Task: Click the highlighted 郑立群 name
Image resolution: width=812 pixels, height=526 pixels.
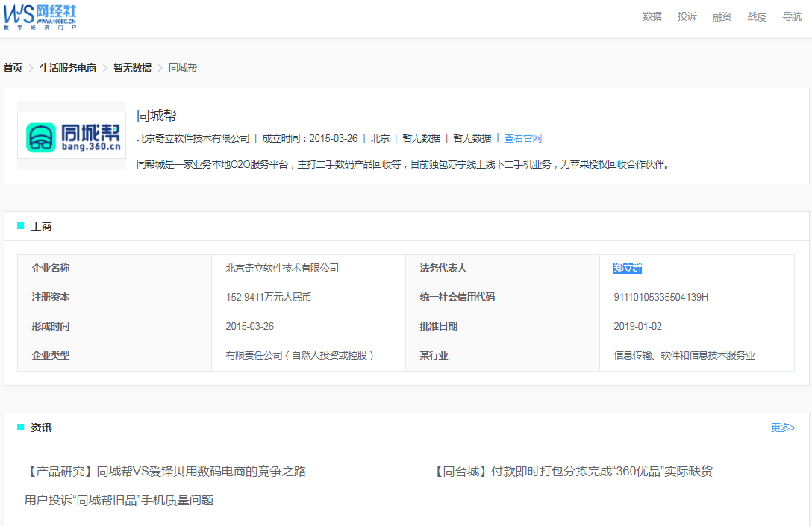Action: [628, 268]
